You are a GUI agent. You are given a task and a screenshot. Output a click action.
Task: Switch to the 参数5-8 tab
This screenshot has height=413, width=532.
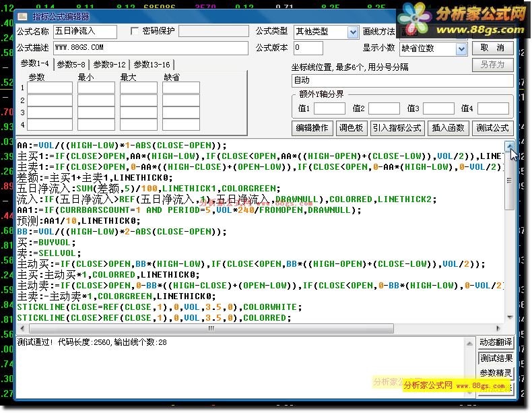coord(71,65)
